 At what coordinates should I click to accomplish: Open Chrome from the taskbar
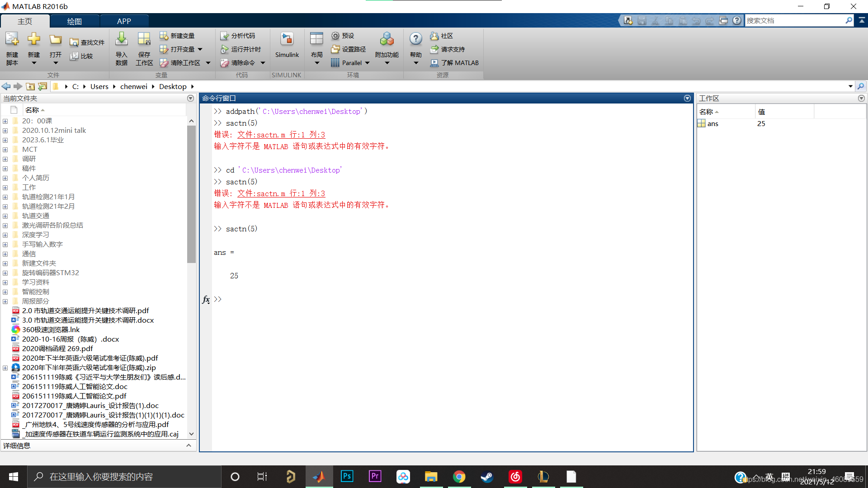click(x=459, y=477)
